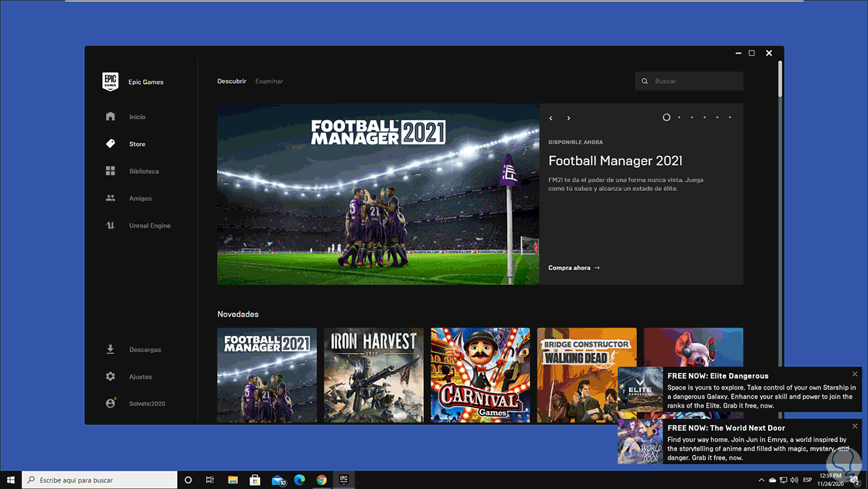Show the previous carousel slide
Image resolution: width=868 pixels, height=489 pixels.
pos(551,118)
